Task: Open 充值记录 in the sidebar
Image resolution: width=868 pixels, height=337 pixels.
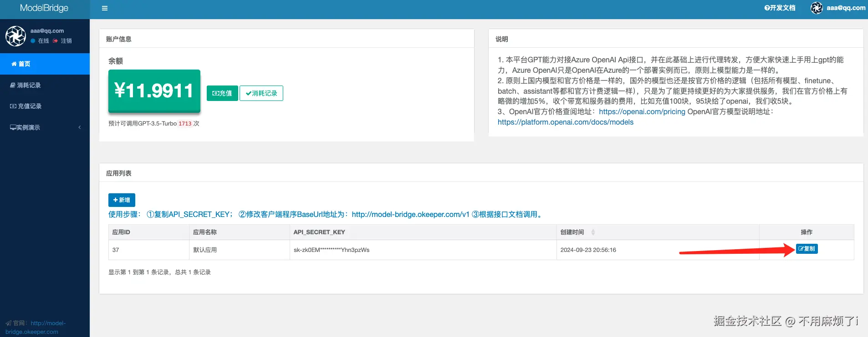Action: (x=45, y=106)
